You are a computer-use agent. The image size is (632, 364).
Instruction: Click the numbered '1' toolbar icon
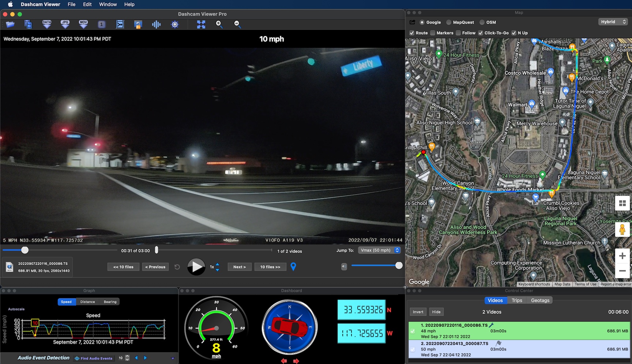point(102,24)
